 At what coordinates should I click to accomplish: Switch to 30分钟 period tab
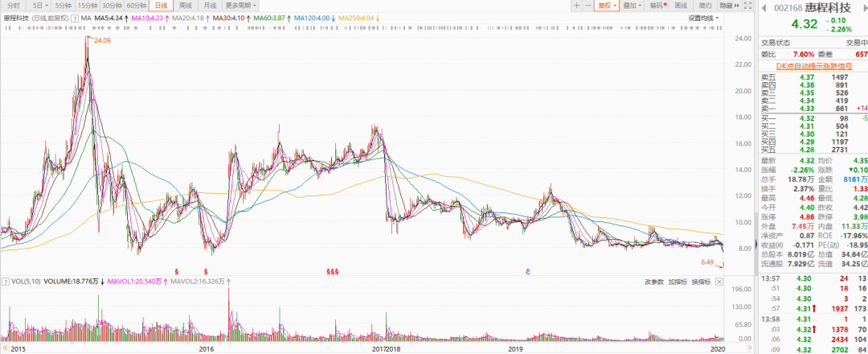113,6
